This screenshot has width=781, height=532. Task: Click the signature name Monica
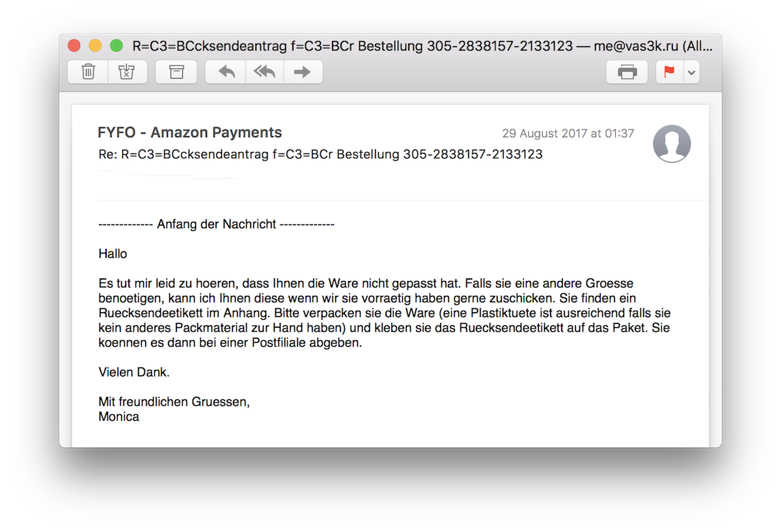tap(118, 417)
